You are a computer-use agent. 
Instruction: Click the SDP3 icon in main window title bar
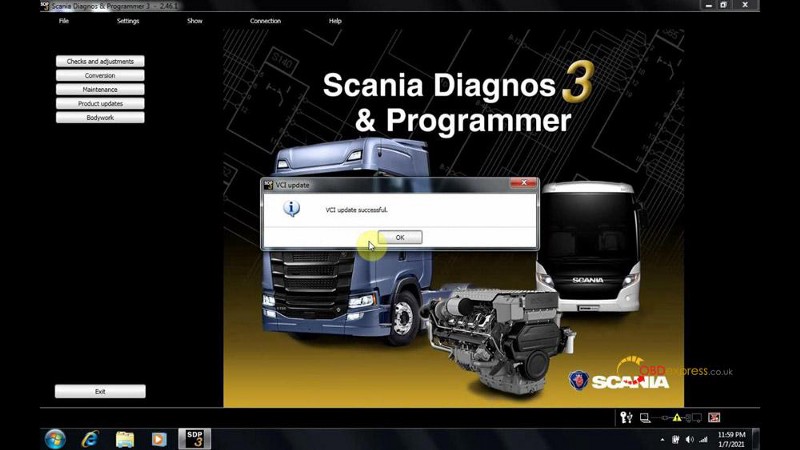[x=45, y=6]
